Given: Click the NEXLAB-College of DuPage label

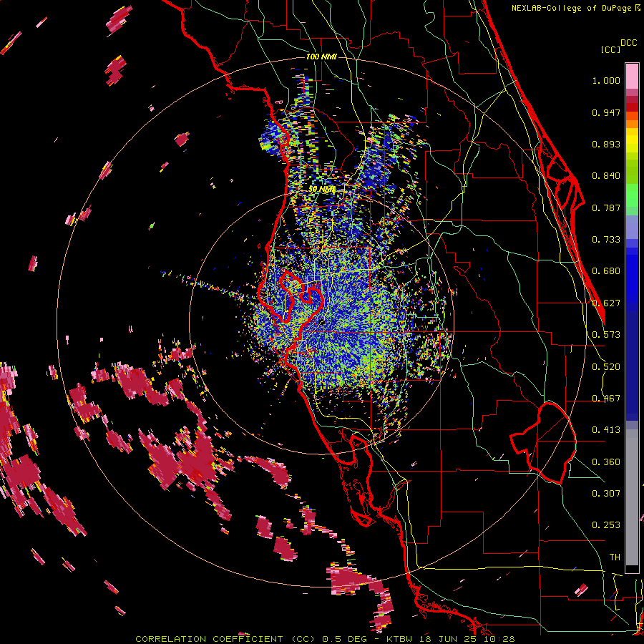Looking at the screenshot, I should coord(572,8).
